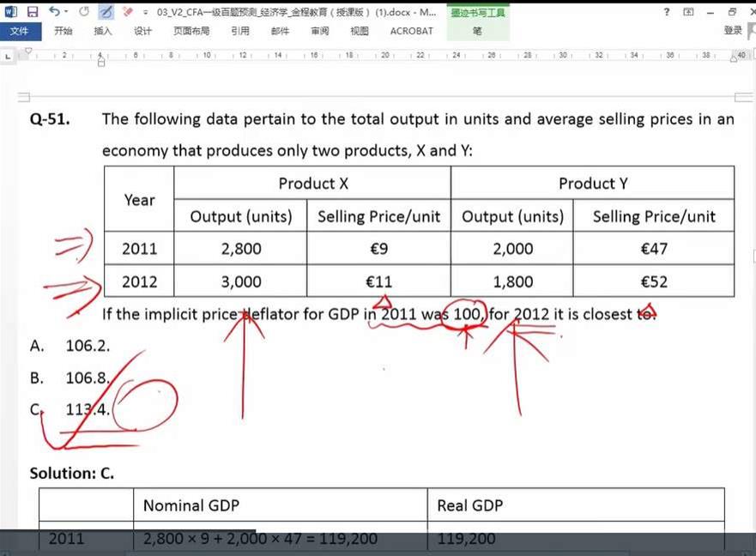
Task: Select the eraser icon in quick access toolbar
Action: [x=128, y=12]
